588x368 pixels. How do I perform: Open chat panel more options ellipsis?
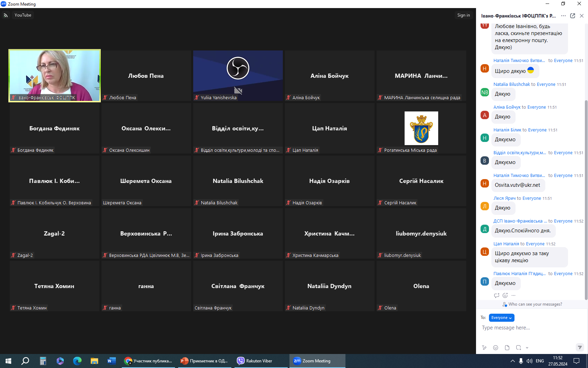(563, 16)
